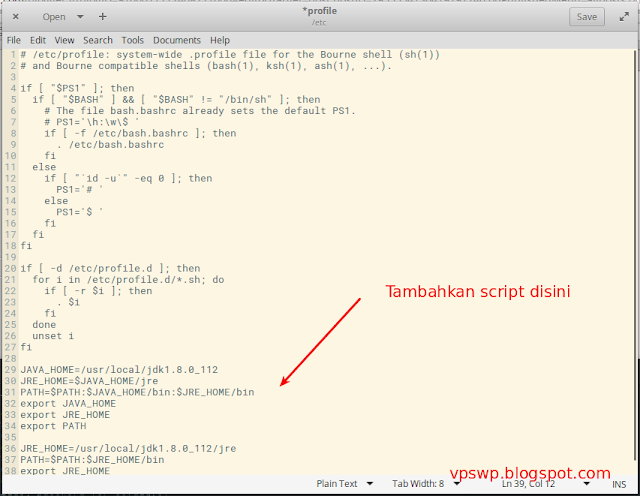640x496 pixels.
Task: Click the 'if [ -f /etc/bash.bashrc ]; then' line
Action: [x=140, y=133]
